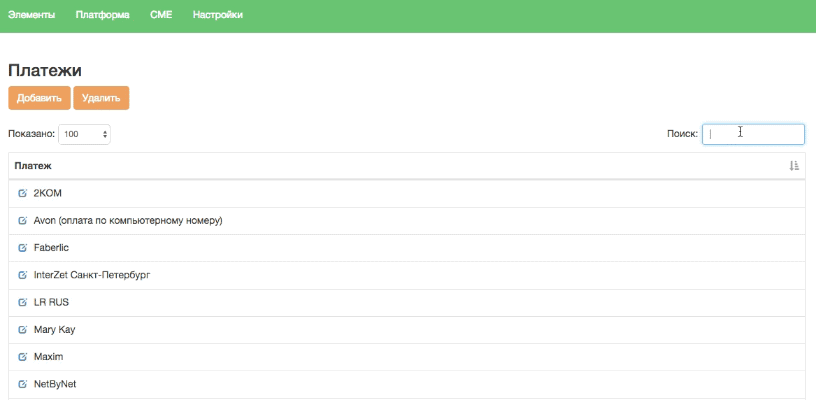Open the Настройки menu
The width and height of the screenshot is (816, 400).
tap(218, 15)
